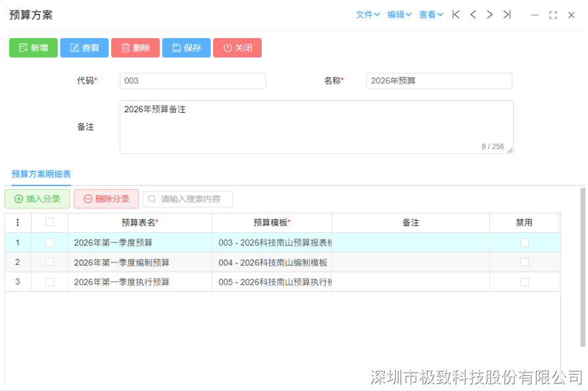This screenshot has height=391, width=588.
Task: Click the 关闭 power button
Action: tap(237, 47)
